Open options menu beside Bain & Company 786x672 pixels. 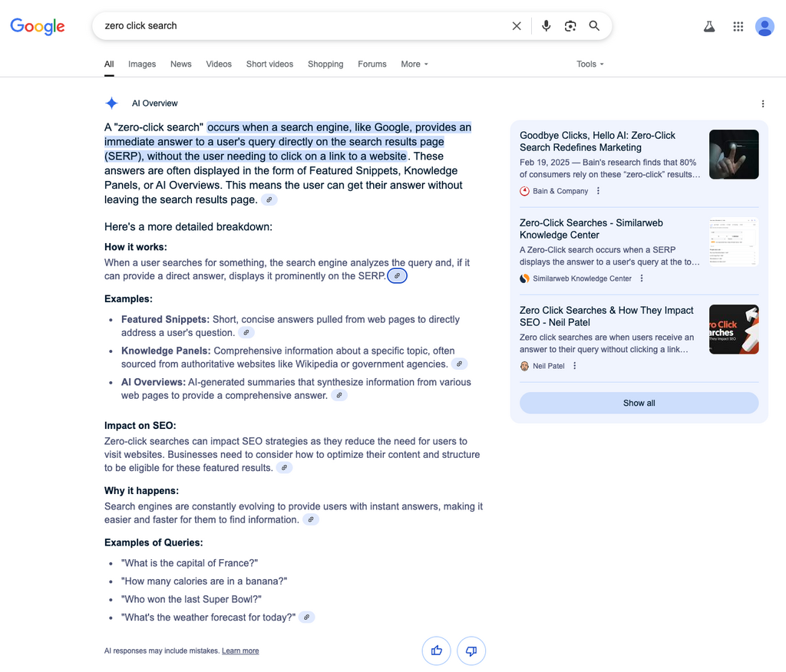click(x=598, y=191)
